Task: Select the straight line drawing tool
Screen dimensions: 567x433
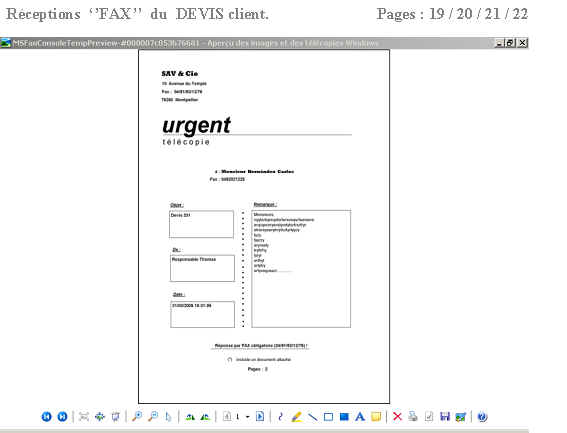Action: point(312,417)
